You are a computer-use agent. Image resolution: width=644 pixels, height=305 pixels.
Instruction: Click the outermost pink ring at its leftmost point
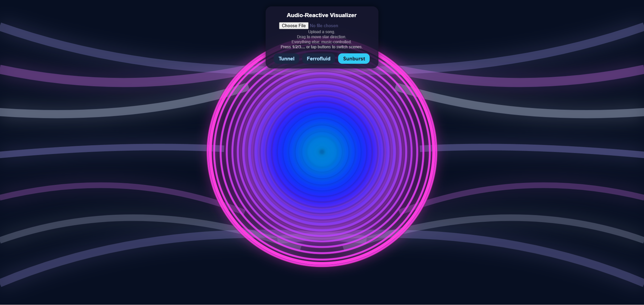coord(209,151)
